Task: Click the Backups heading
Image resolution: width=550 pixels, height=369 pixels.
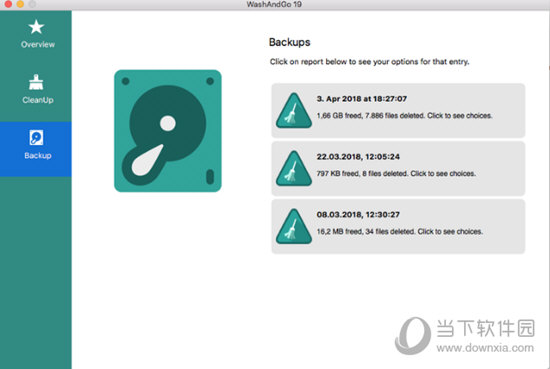Action: click(x=289, y=42)
